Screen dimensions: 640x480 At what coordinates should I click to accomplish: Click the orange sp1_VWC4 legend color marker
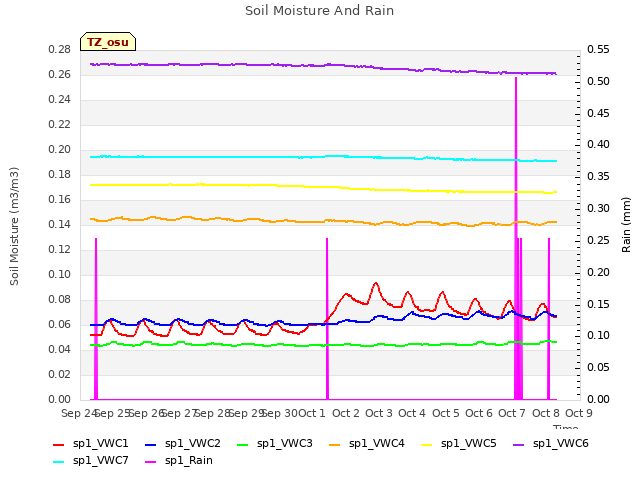click(x=335, y=445)
